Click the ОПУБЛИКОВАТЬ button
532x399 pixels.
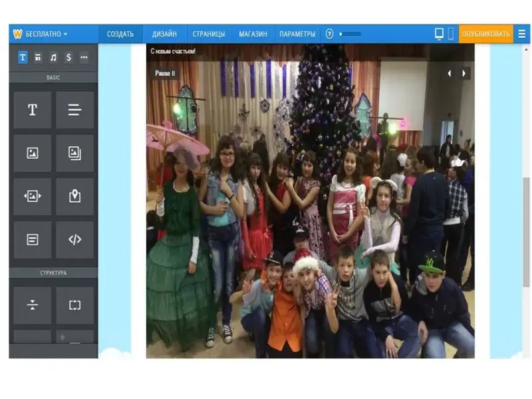click(x=485, y=34)
